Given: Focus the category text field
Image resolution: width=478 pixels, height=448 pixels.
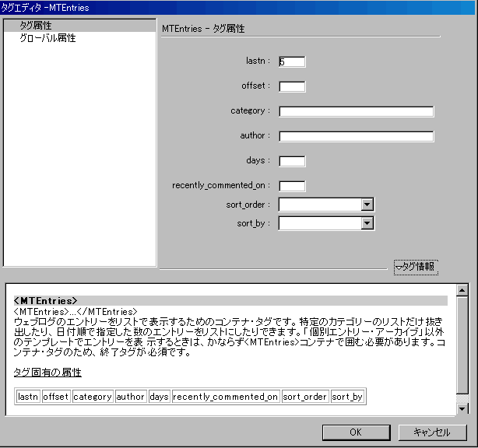Looking at the screenshot, I should click(356, 111).
